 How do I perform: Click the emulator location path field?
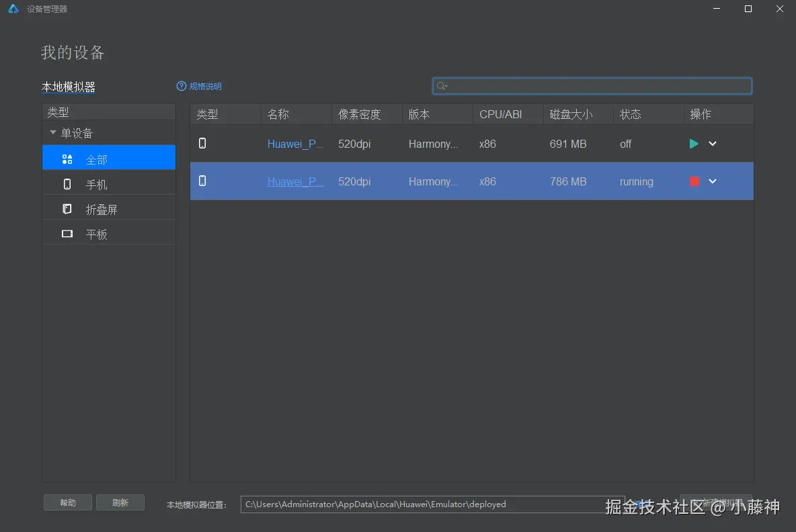[x=432, y=504]
